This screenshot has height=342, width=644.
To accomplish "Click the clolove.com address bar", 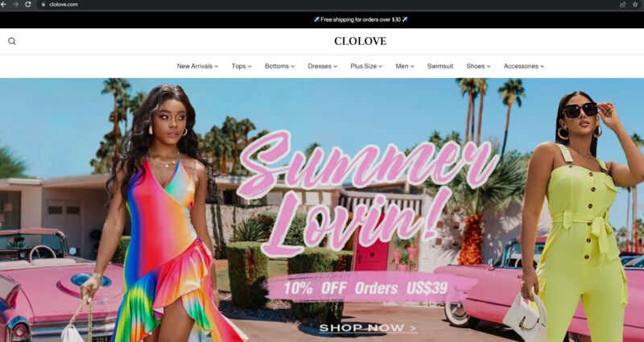I will point(328,5).
